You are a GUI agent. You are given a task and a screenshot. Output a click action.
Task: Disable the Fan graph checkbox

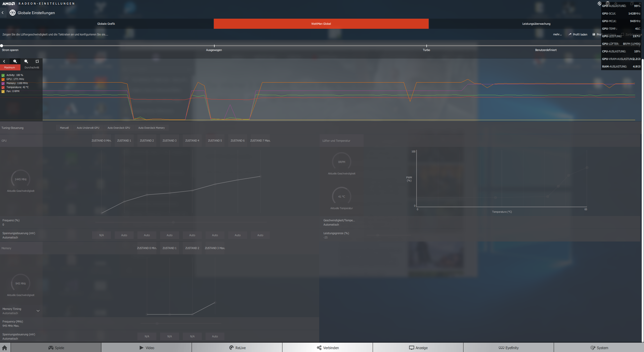[x=3, y=91]
